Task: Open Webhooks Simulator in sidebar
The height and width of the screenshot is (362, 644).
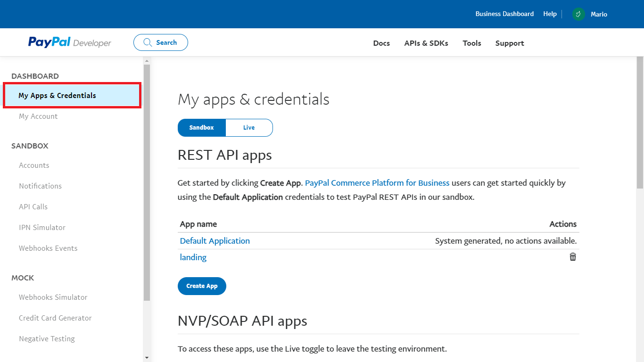Action: tap(53, 297)
